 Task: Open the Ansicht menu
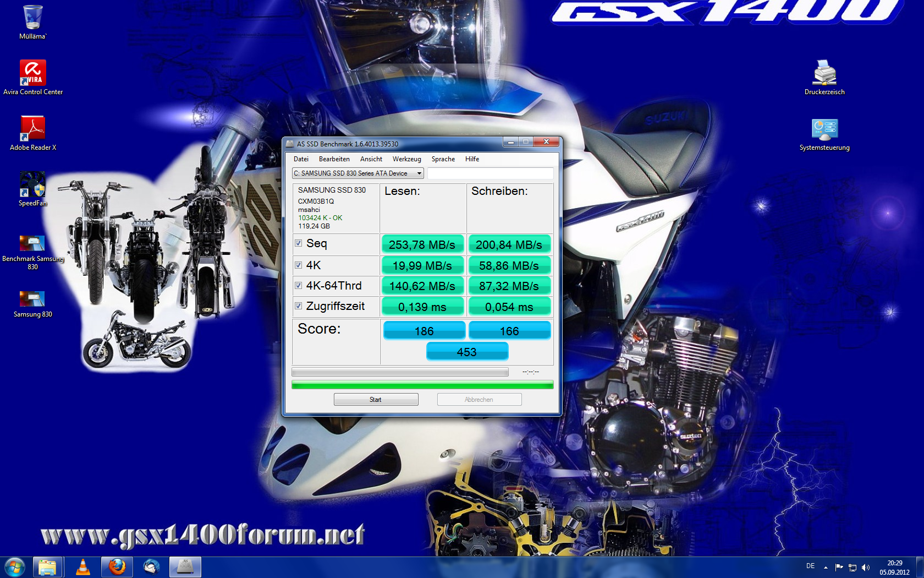(x=371, y=159)
